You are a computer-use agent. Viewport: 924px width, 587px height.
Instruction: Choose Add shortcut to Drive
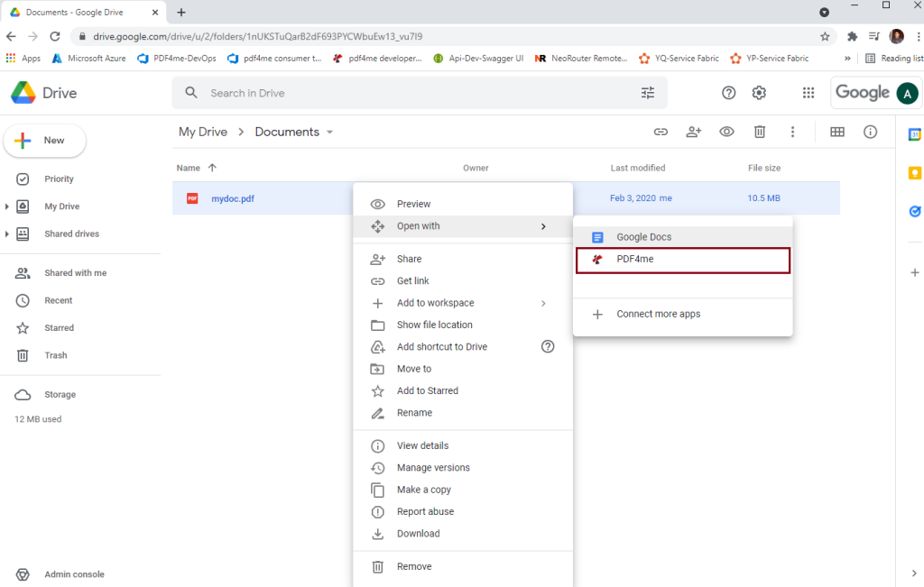463,347
